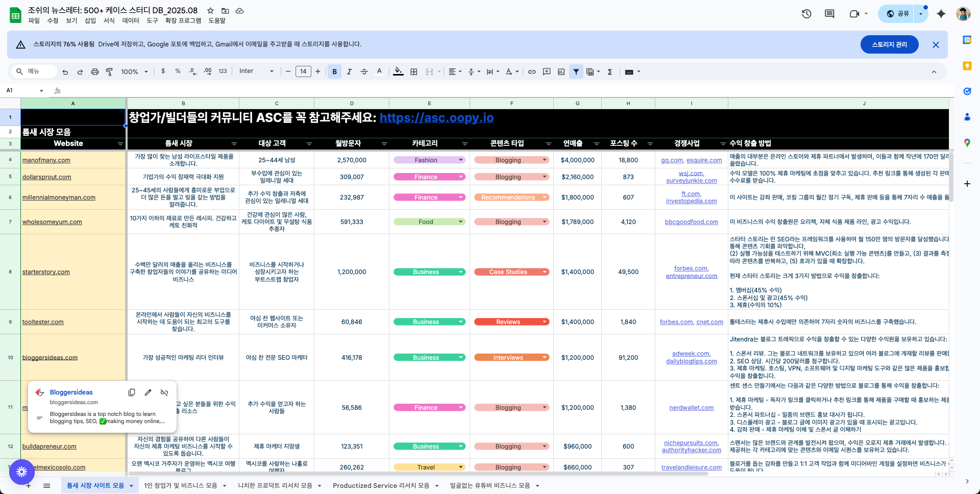Click the 스토리지 관리 button

889,45
